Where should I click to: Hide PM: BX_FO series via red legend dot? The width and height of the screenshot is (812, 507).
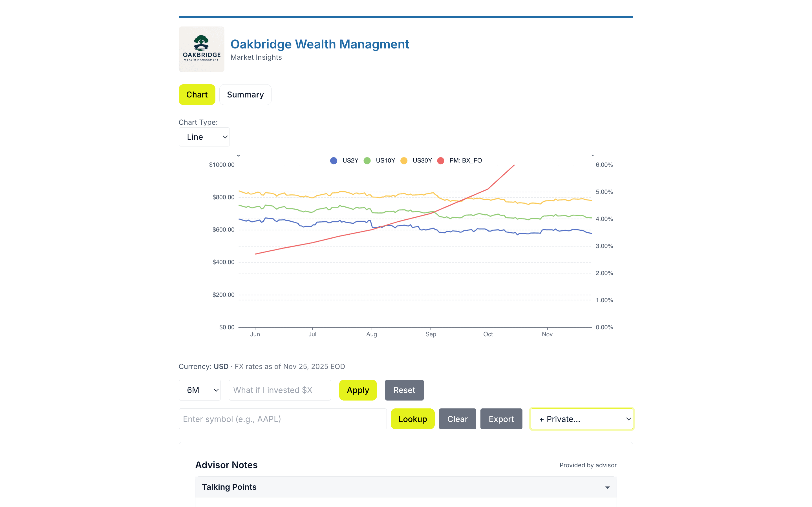point(441,161)
